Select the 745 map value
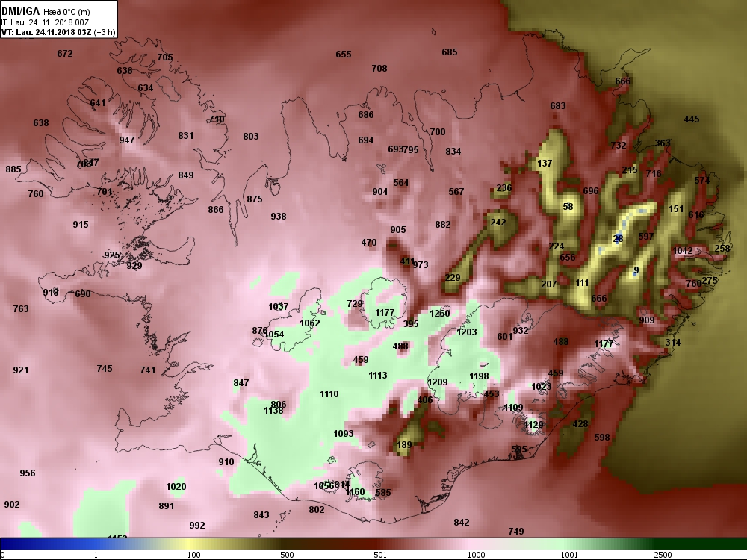The height and width of the screenshot is (560, 747). (105, 369)
